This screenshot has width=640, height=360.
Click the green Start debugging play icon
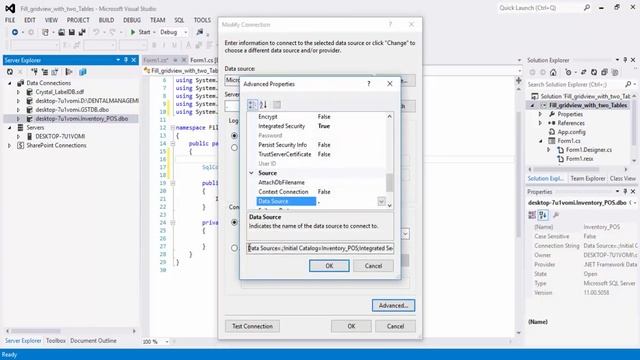[133, 32]
